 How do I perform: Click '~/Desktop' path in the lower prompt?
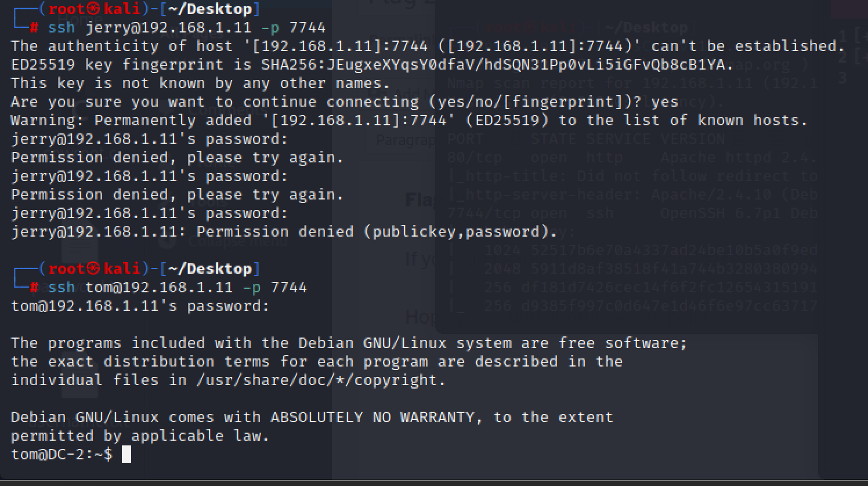pos(210,269)
